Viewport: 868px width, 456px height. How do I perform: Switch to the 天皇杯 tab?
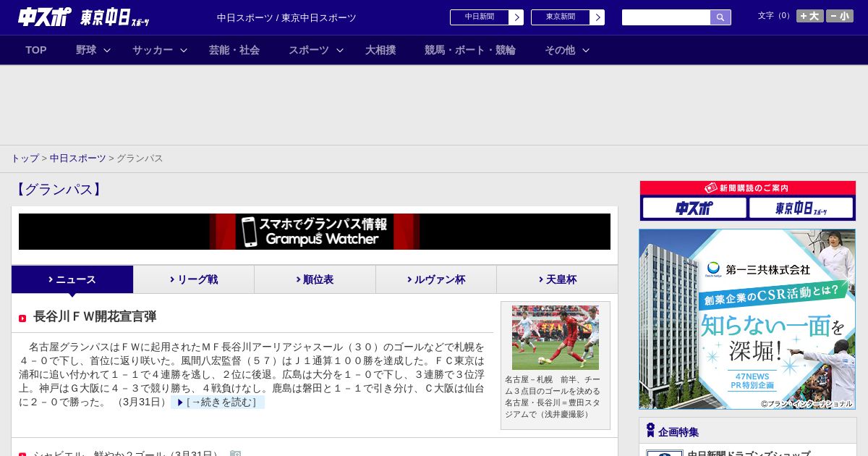[557, 279]
